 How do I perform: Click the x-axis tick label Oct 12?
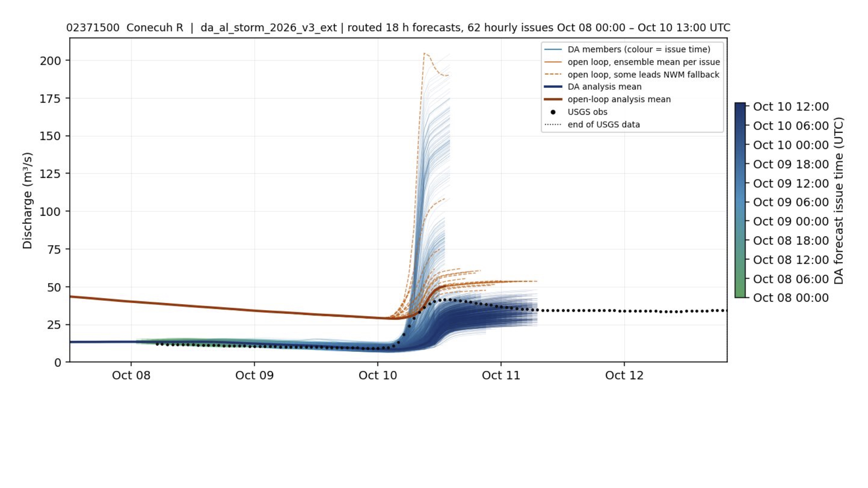(624, 375)
